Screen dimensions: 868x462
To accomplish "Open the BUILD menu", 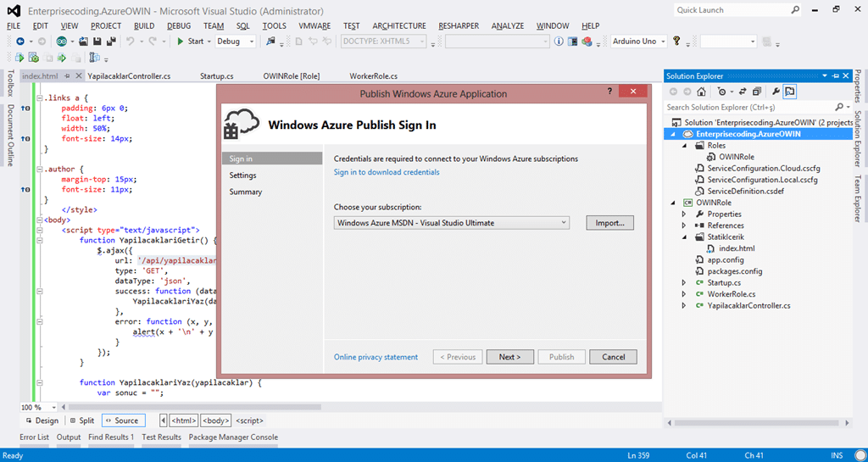I will click(144, 26).
